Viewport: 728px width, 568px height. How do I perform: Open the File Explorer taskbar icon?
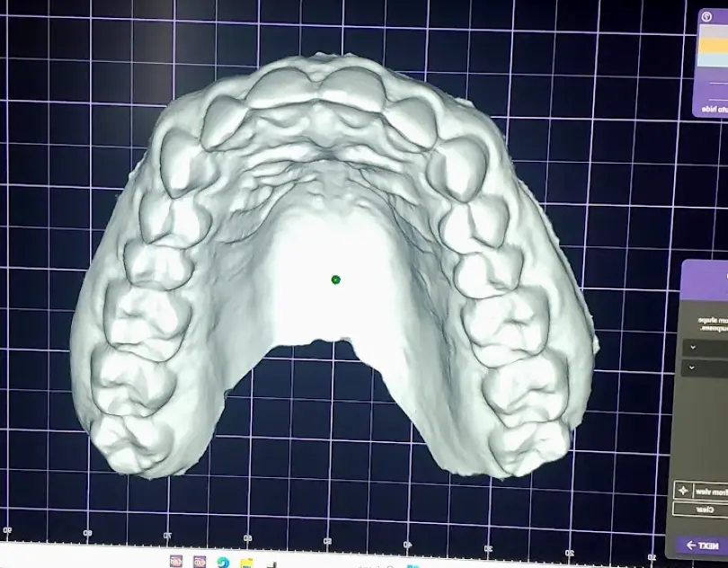click(x=247, y=563)
